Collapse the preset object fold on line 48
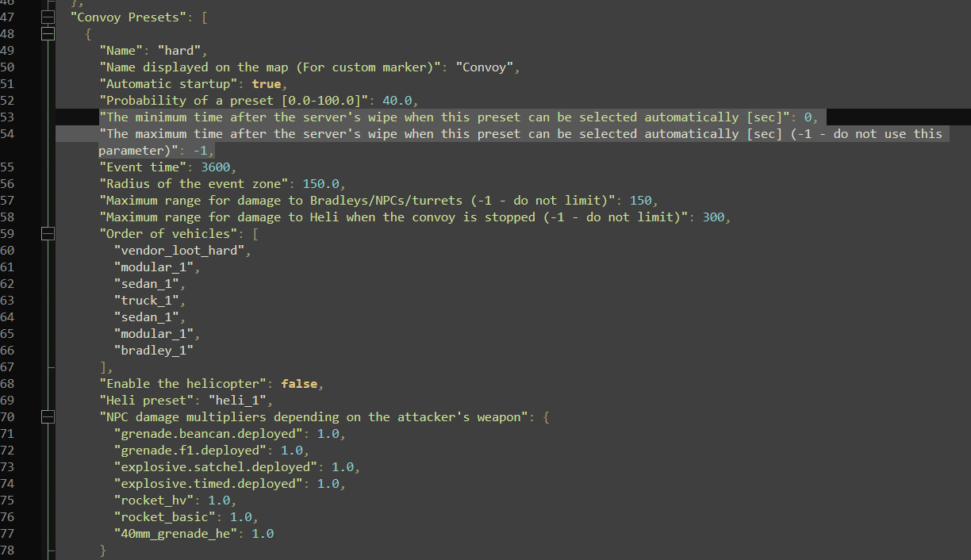The height and width of the screenshot is (560, 971). [48, 33]
